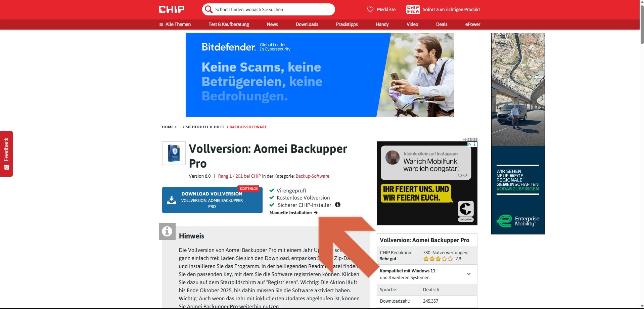The image size is (644, 309).
Task: Click the Rang 1 / 201 bei CHIP link
Action: click(239, 176)
